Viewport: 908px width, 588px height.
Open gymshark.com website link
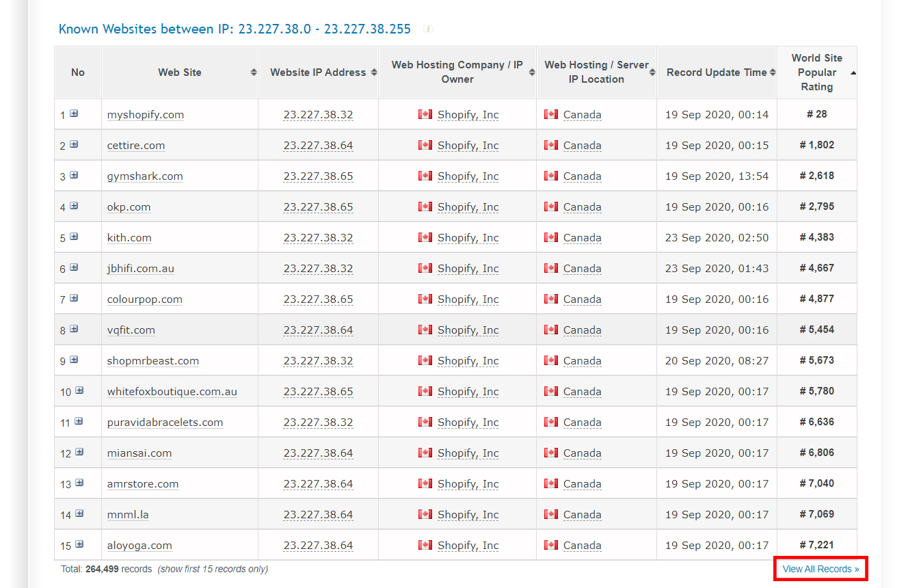pos(145,176)
